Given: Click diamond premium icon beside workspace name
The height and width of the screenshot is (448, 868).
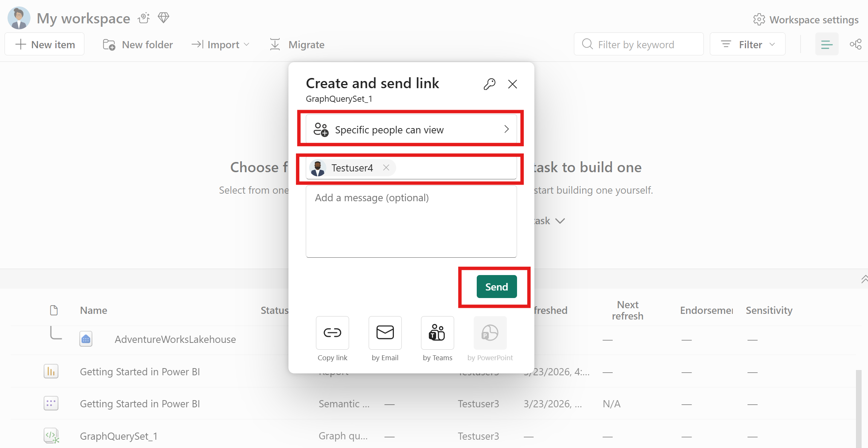Looking at the screenshot, I should pos(163,18).
